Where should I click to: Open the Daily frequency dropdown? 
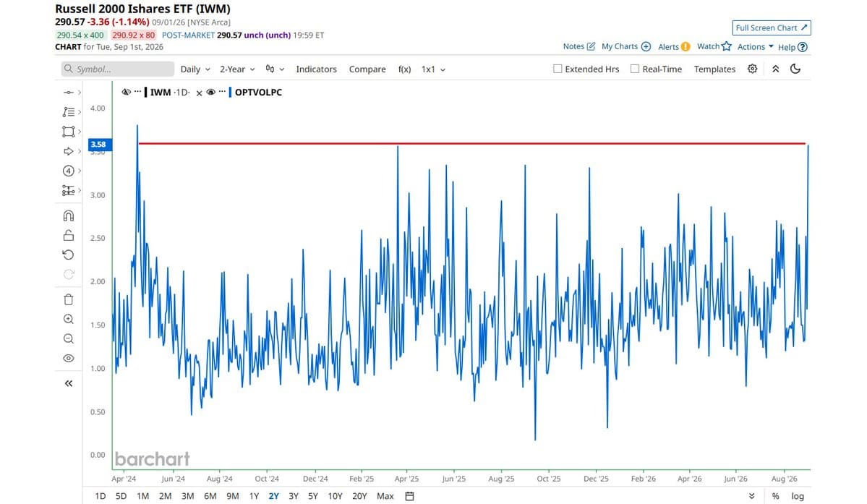tap(195, 69)
